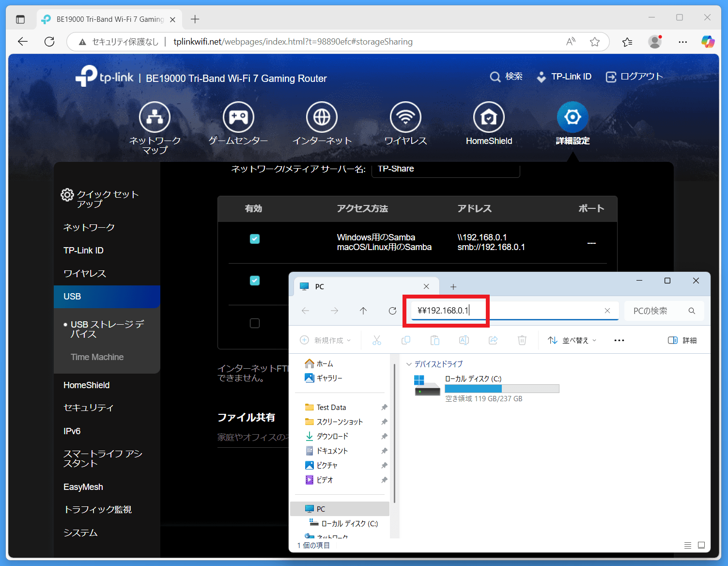Open the HomeShield house icon
Image resolution: width=728 pixels, height=566 pixels.
[489, 117]
